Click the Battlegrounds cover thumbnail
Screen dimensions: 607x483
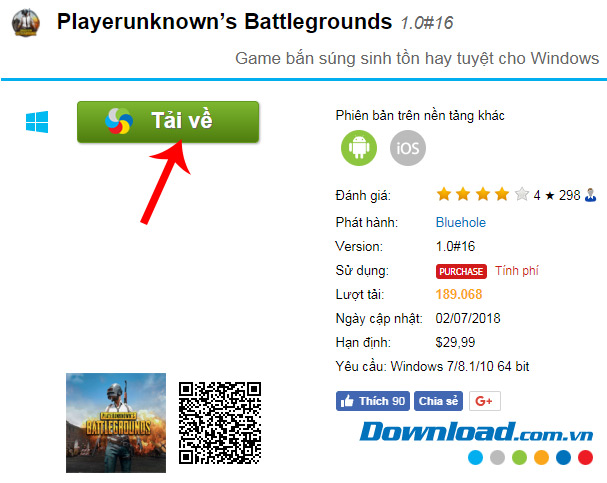point(116,423)
